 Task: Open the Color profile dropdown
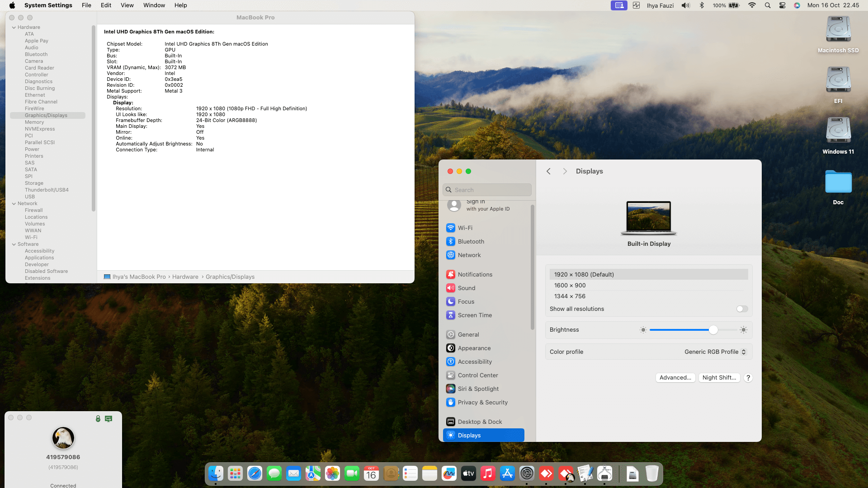point(715,352)
